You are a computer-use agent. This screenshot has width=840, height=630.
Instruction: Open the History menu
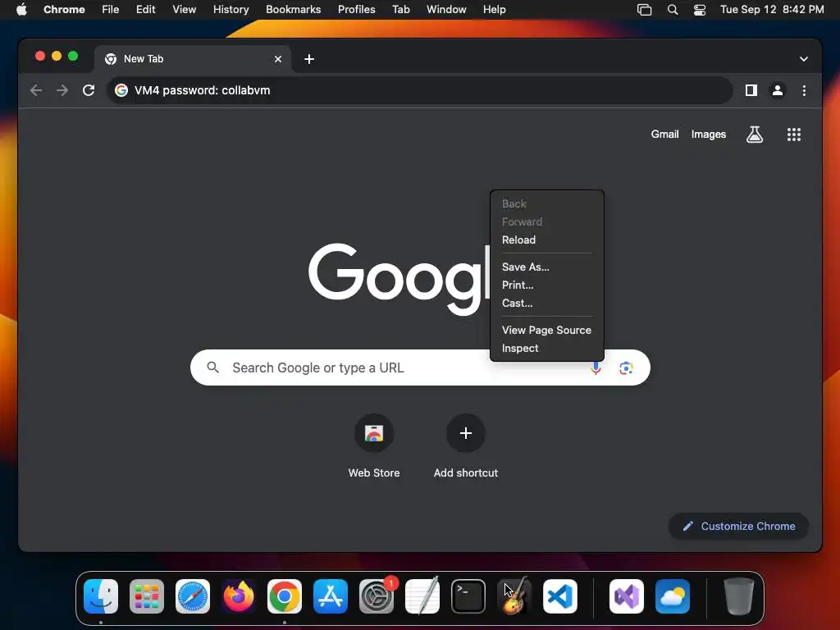231,10
